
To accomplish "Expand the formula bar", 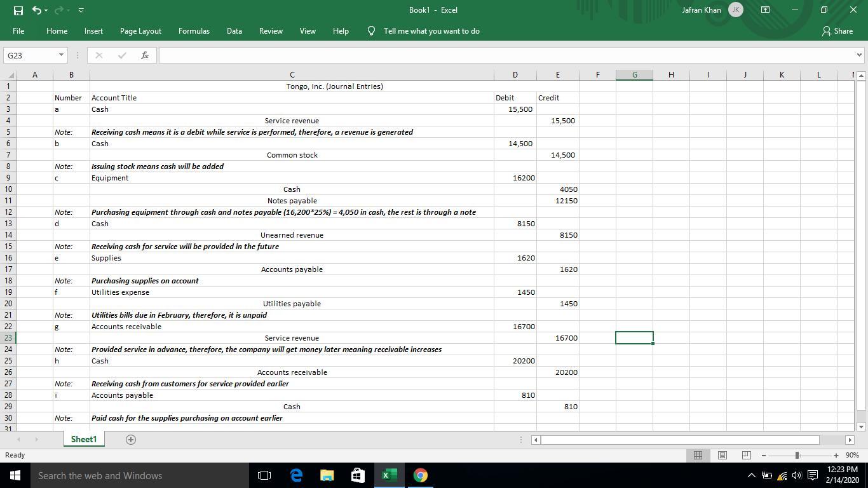I will point(859,55).
